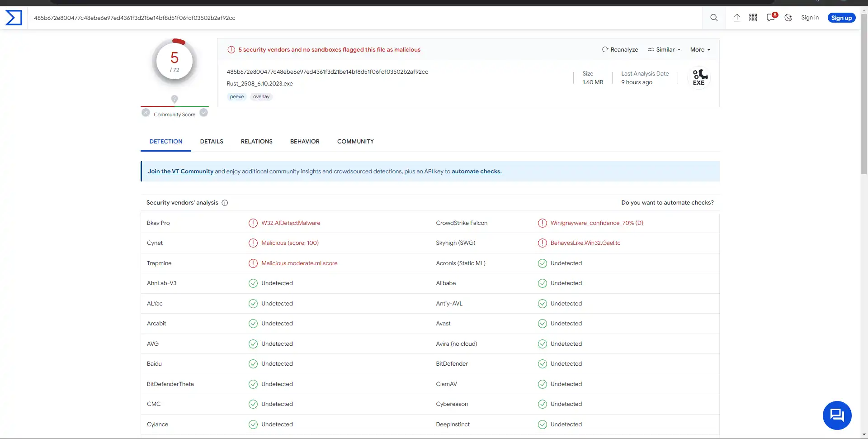Vote malicious with the community score X
The image size is (868, 439).
tap(146, 113)
